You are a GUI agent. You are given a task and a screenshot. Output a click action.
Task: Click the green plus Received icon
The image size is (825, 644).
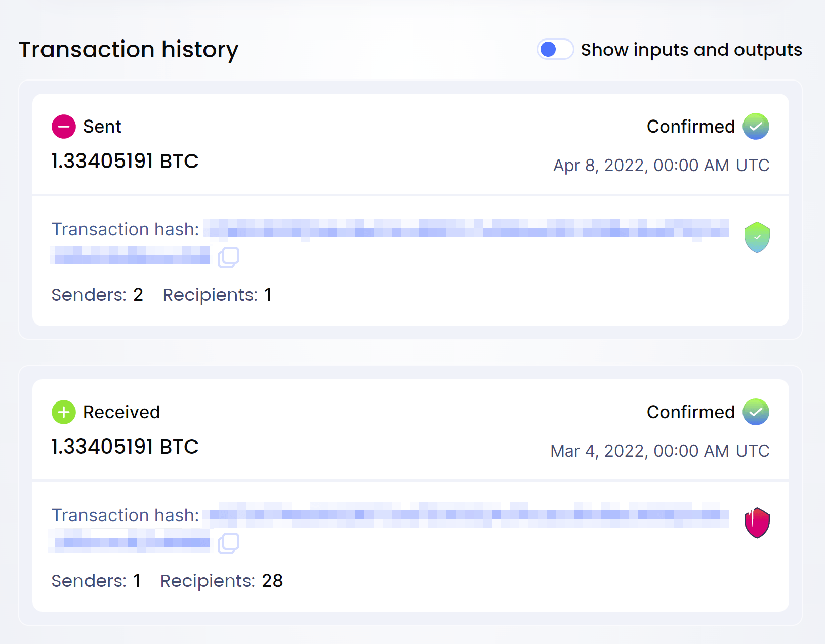[64, 412]
